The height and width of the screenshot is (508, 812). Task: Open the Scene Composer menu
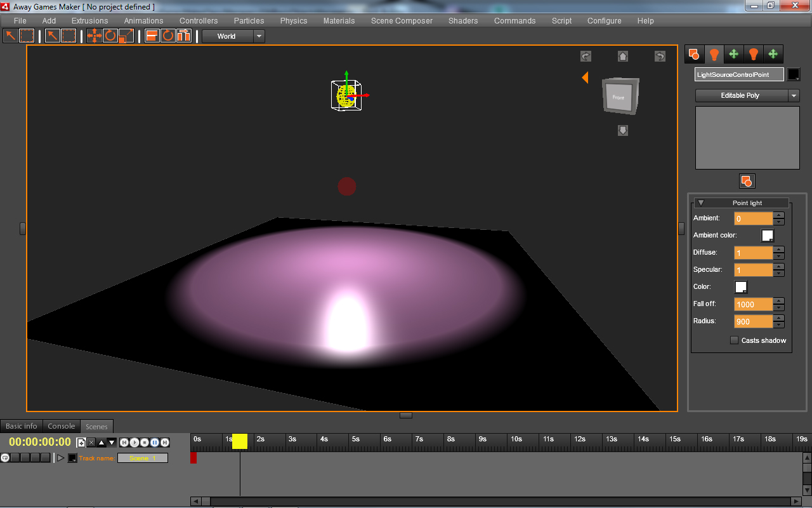[x=402, y=21]
